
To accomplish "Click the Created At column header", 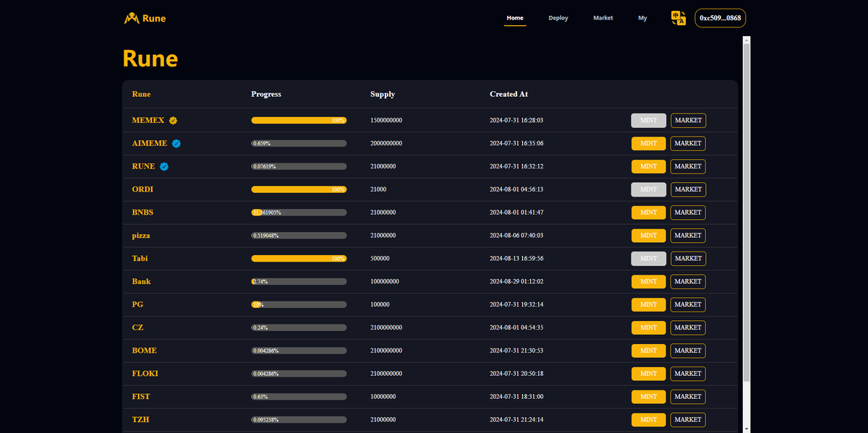I will [509, 94].
